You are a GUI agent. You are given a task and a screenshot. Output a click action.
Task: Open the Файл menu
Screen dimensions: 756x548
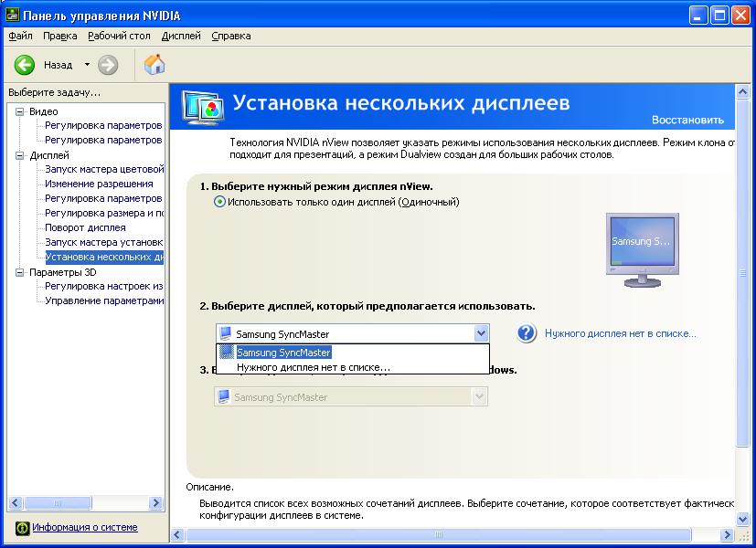click(x=20, y=36)
